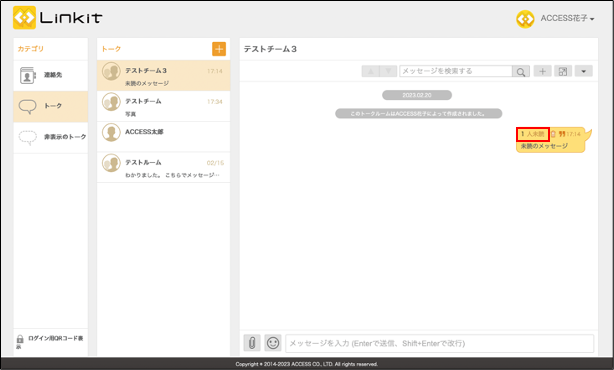Image resolution: width=614 pixels, height=370 pixels.
Task: Jump to previous search result up arrow
Action: (x=370, y=71)
